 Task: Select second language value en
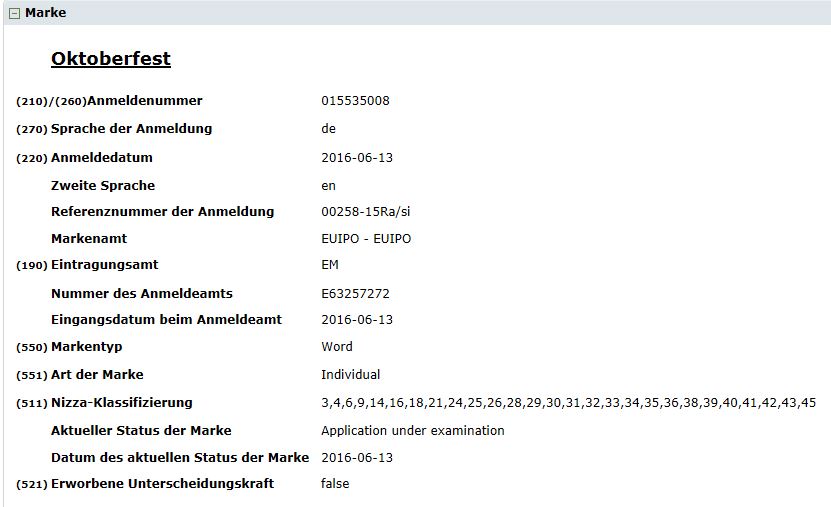[328, 186]
